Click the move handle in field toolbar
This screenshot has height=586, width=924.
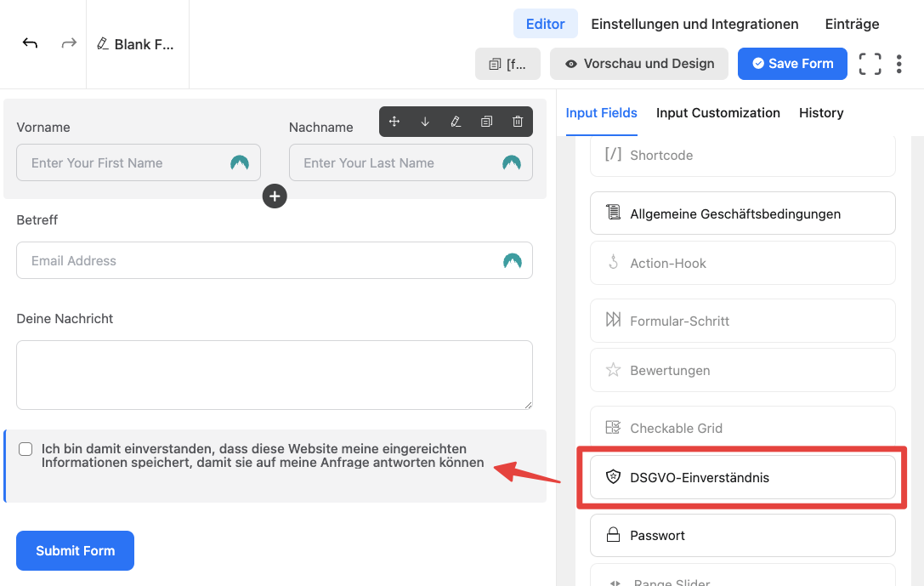tap(394, 122)
